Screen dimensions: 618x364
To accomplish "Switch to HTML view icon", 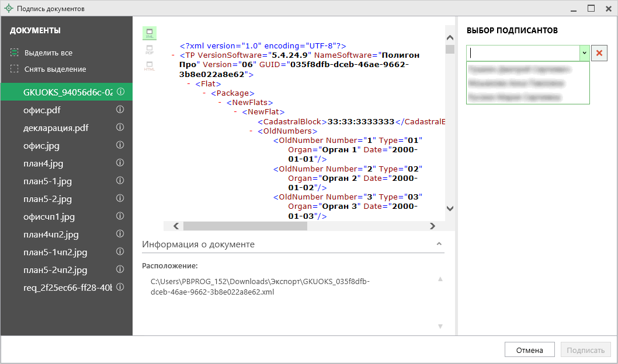I will 149,66.
